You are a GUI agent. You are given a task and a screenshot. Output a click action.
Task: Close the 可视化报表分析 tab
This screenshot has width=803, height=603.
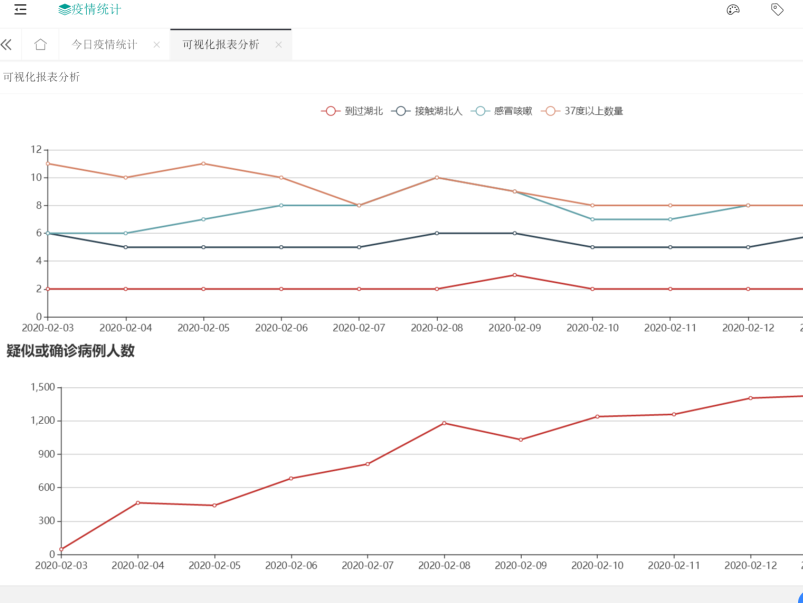tap(278, 45)
